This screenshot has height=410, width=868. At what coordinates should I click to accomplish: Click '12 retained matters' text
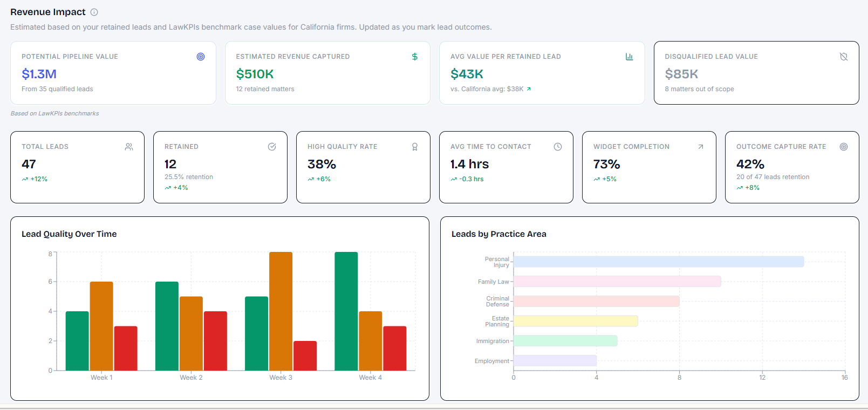265,89
